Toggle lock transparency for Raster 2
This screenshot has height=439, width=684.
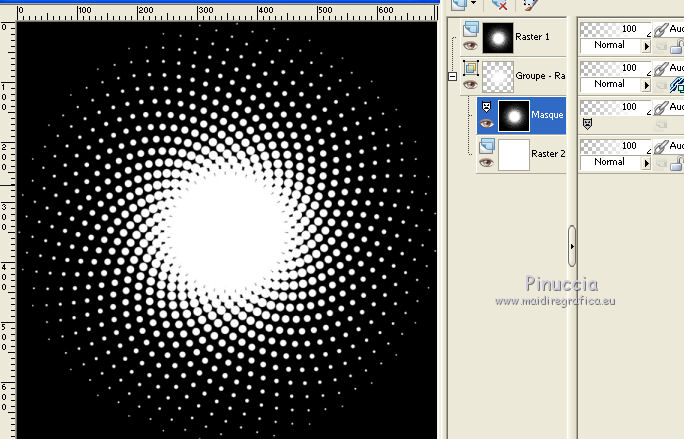pyautogui.click(x=677, y=164)
